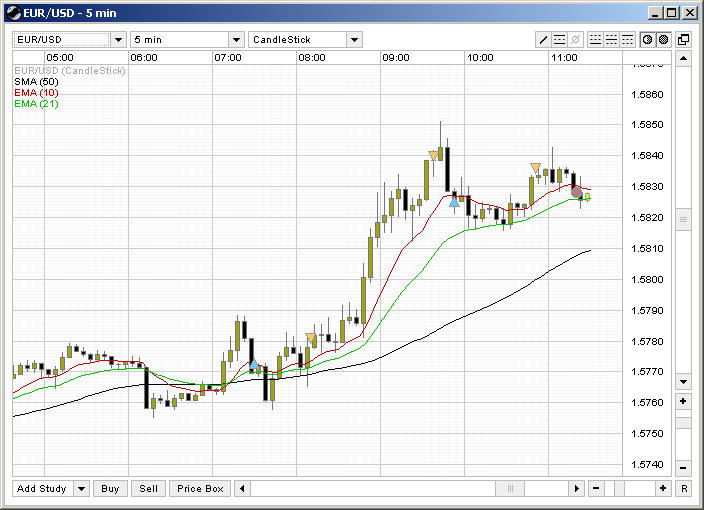Click the horizontal zoom slider handle

coord(619,488)
